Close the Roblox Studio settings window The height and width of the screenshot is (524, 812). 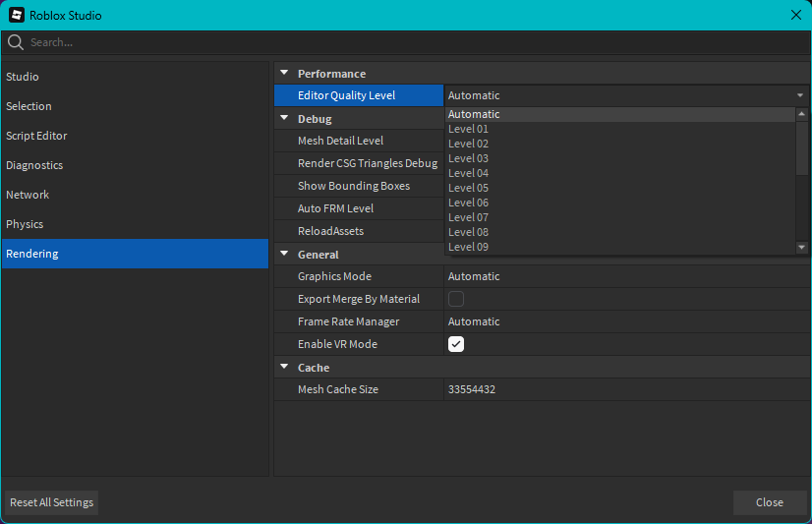click(796, 15)
